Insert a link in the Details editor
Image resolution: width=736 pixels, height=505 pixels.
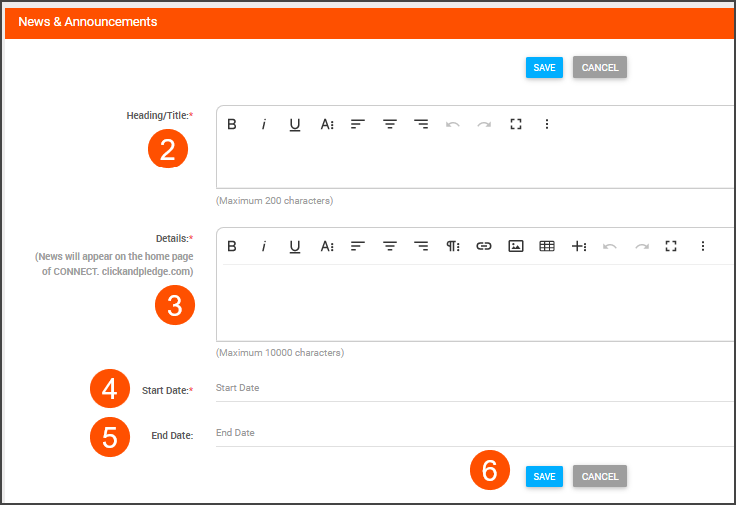coord(484,246)
